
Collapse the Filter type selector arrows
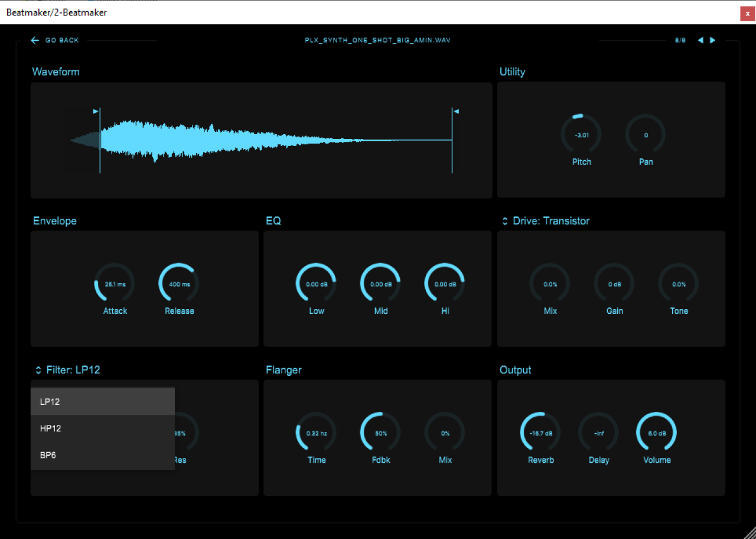pyautogui.click(x=38, y=370)
